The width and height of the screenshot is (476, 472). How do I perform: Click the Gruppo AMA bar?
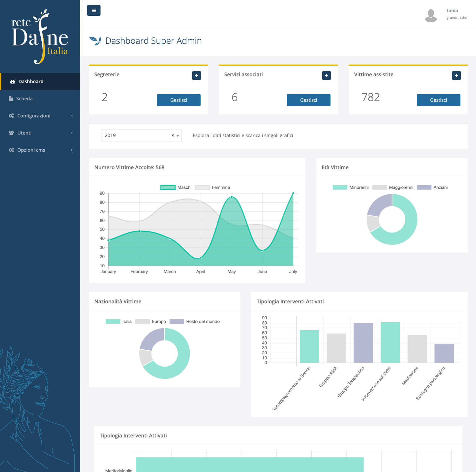[x=336, y=348]
